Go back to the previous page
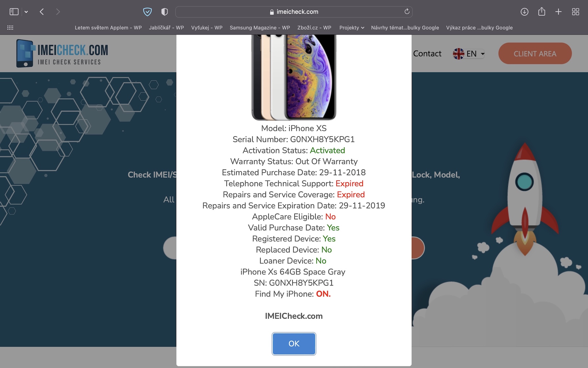588x368 pixels. tap(42, 12)
